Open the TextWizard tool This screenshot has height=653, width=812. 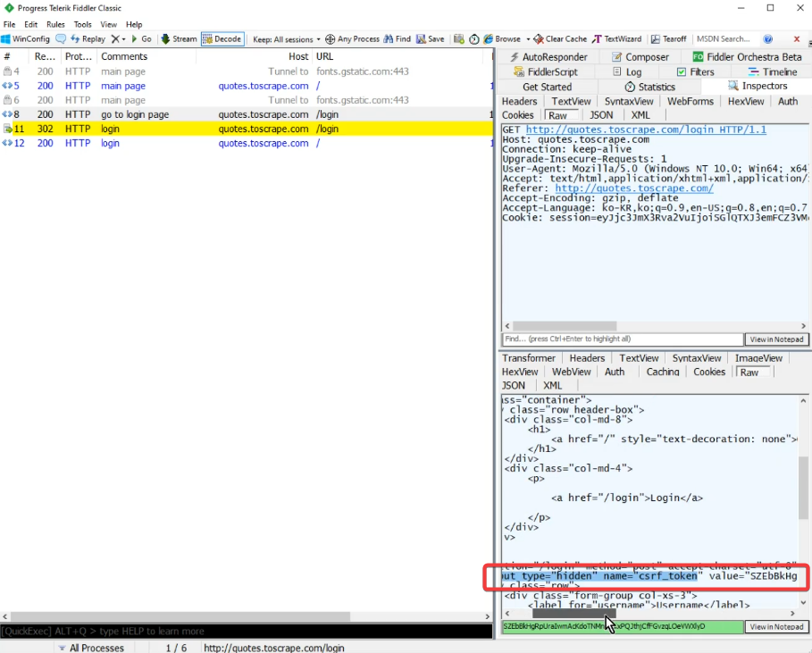pyautogui.click(x=616, y=38)
